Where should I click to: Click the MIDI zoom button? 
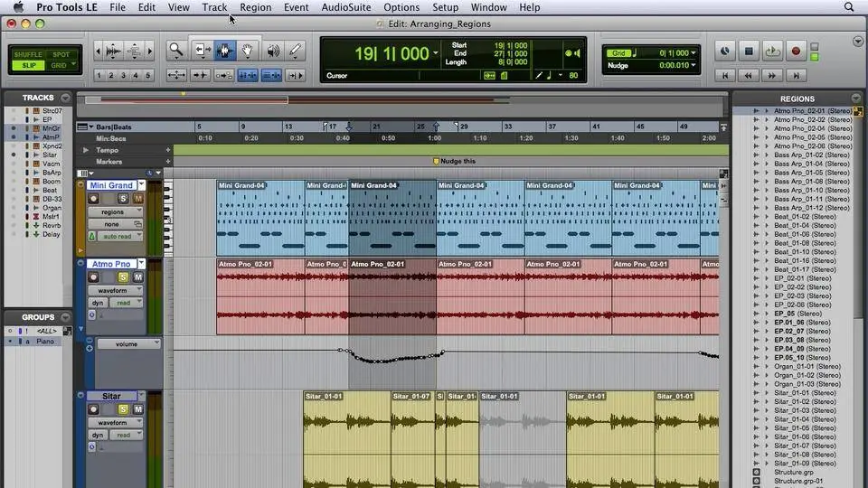(x=134, y=51)
